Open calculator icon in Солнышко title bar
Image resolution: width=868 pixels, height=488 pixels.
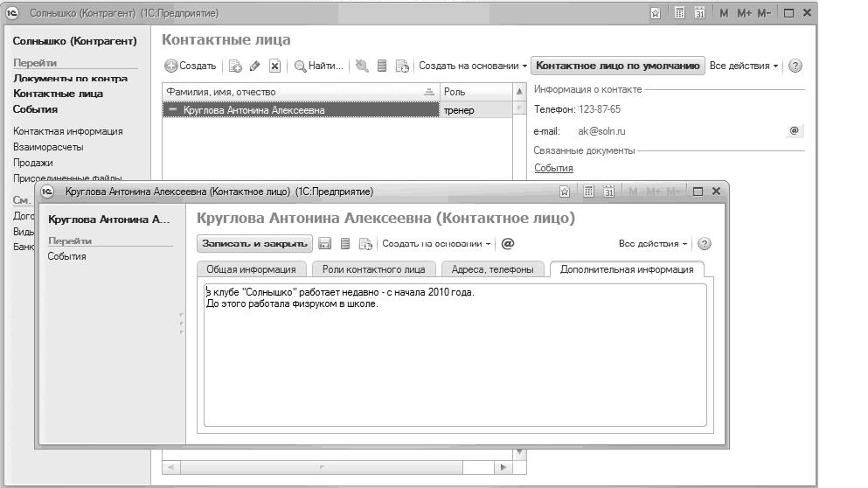[x=679, y=13]
